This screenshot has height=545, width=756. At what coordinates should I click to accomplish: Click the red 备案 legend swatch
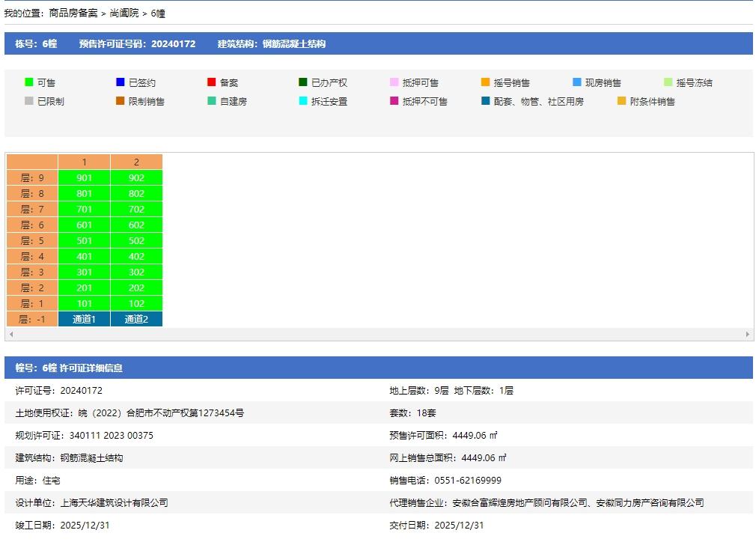211,82
